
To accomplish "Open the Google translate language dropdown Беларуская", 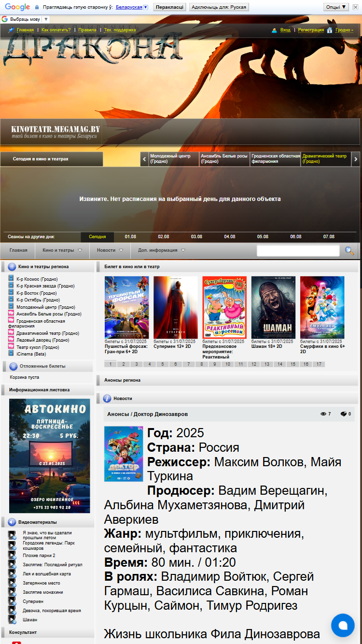I will 132,7.
